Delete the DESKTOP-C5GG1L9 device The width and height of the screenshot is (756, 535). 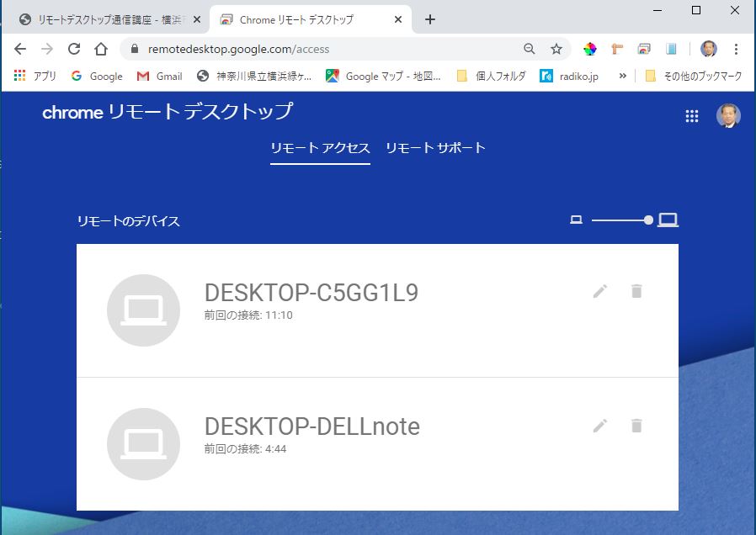[x=636, y=291]
